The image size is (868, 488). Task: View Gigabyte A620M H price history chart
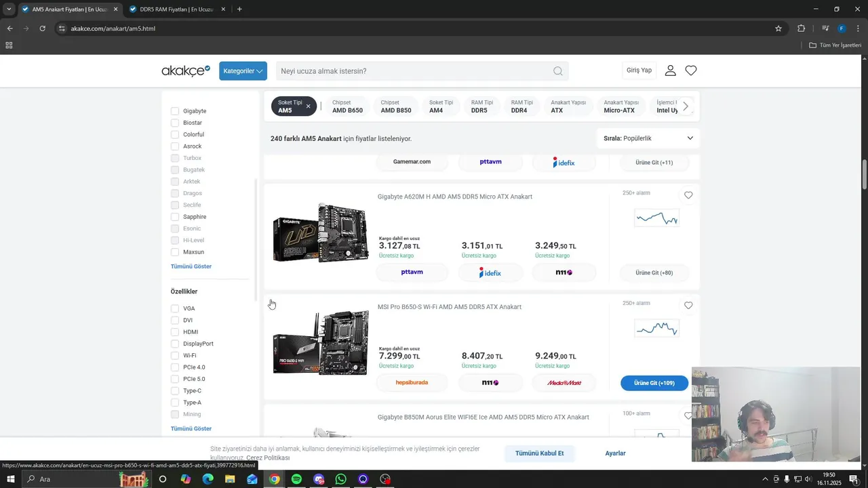656,218
